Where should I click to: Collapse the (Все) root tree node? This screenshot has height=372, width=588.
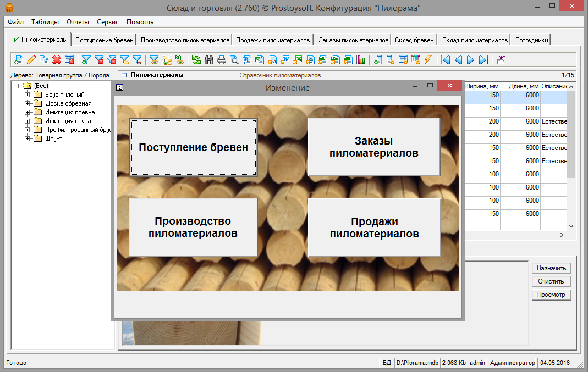pyautogui.click(x=16, y=86)
